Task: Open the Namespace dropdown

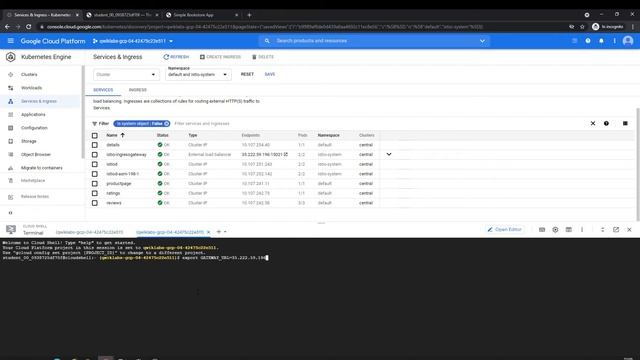Action: pyautogui.click(x=198, y=74)
